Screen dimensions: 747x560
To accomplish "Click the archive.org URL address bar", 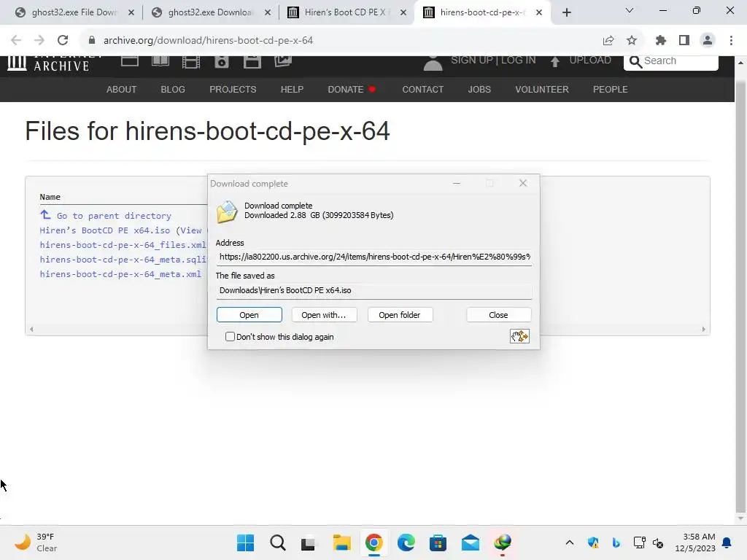I will click(208, 40).
